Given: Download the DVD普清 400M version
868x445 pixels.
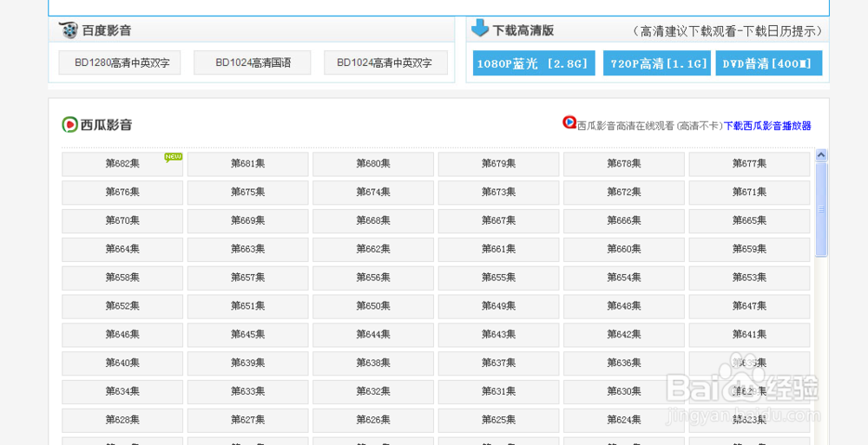Looking at the screenshot, I should [769, 63].
